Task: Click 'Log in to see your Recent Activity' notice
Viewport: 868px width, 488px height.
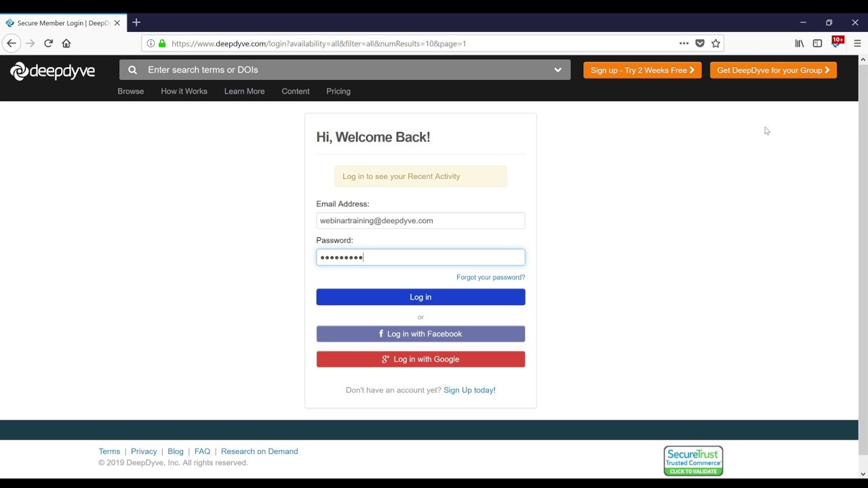Action: [x=420, y=176]
